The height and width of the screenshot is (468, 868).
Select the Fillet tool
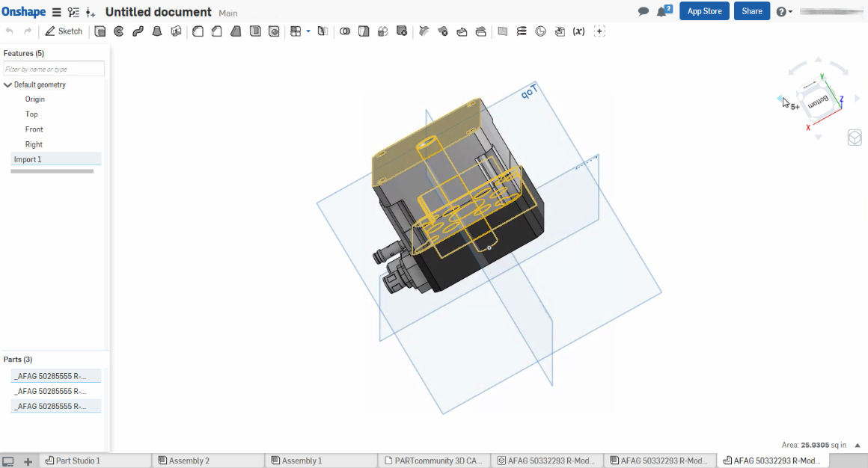tap(198, 31)
